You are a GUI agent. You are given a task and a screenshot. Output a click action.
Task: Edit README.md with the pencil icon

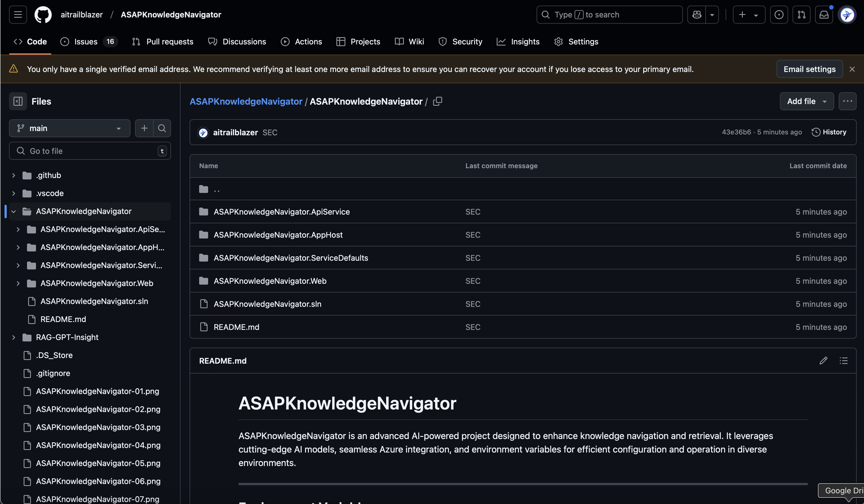point(823,361)
